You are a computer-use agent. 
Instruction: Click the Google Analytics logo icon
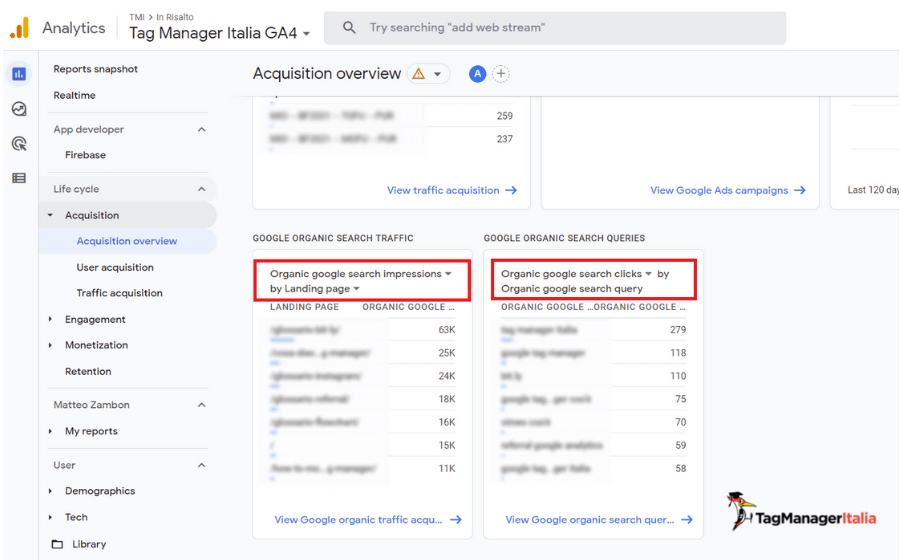20,28
